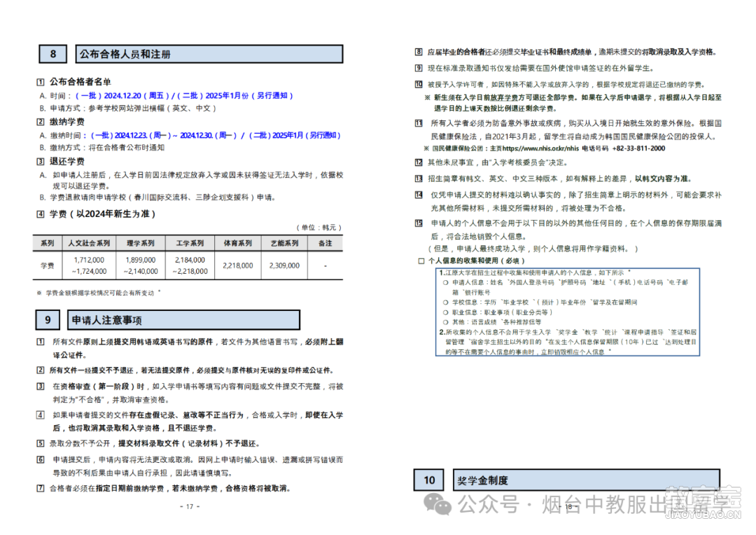Click the table header "系列"
The height and width of the screenshot is (535, 756).
pyautogui.click(x=48, y=243)
